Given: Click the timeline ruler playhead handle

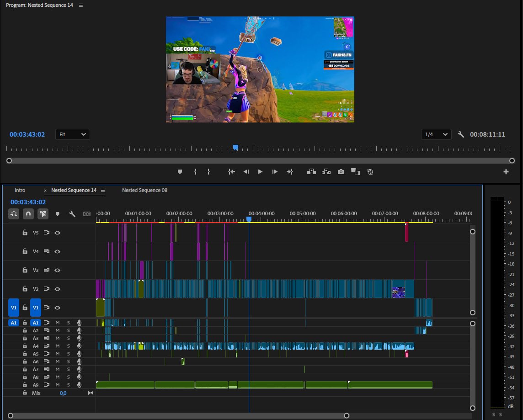Looking at the screenshot, I should (249, 219).
